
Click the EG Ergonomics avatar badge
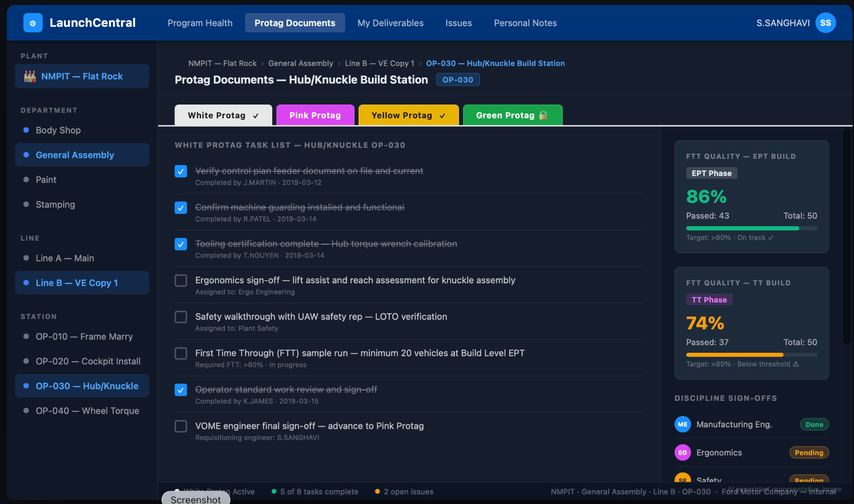682,452
